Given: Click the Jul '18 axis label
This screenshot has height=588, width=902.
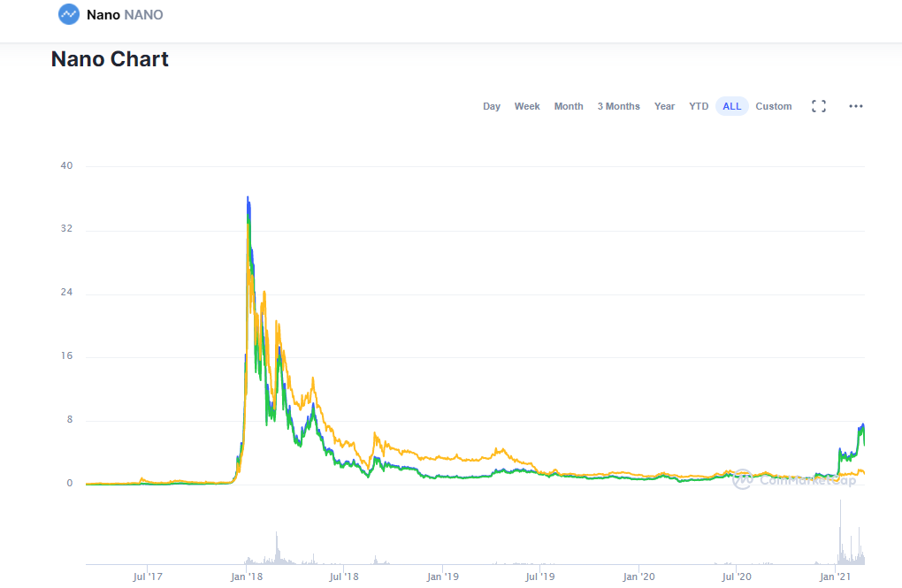Looking at the screenshot, I should point(343,577).
